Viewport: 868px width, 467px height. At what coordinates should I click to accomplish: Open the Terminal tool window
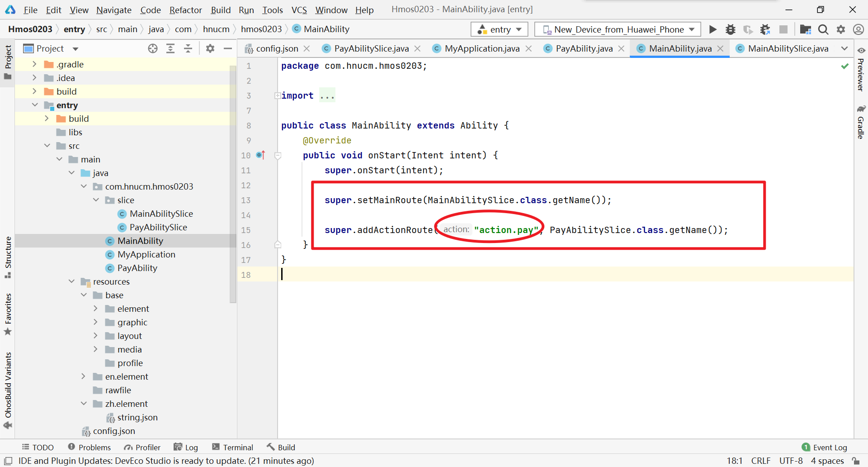click(232, 447)
